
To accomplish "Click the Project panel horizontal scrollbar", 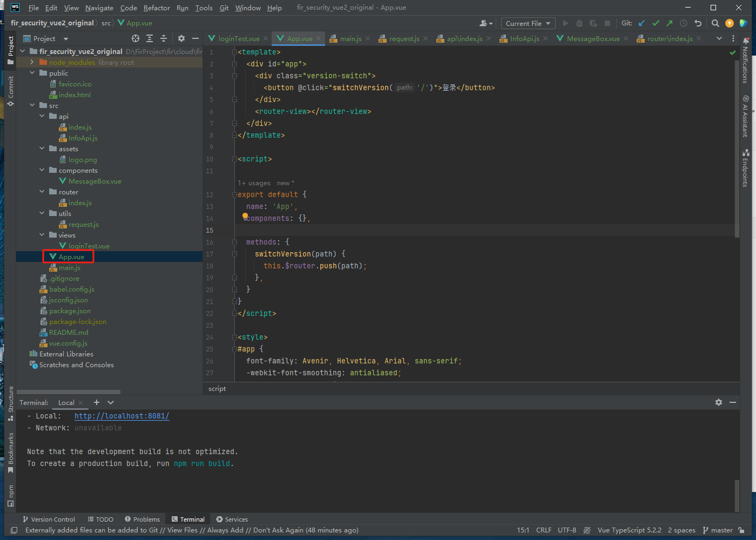I will [x=69, y=392].
